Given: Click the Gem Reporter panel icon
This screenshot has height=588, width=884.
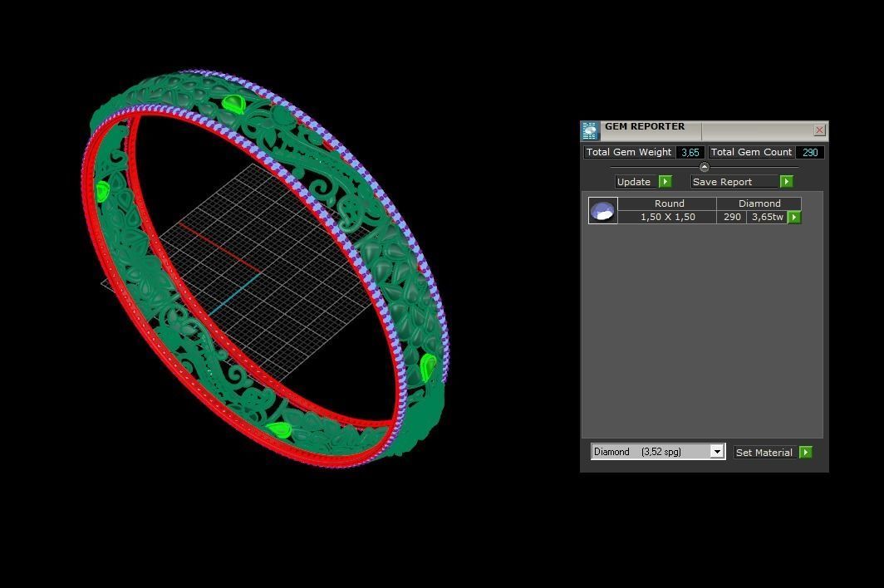Looking at the screenshot, I should point(590,130).
